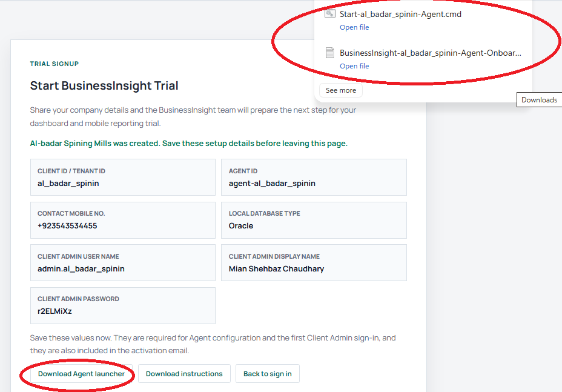Click the CLIENT ADMIN PASSWORD label
This screenshot has height=392, width=562.
tap(78, 299)
